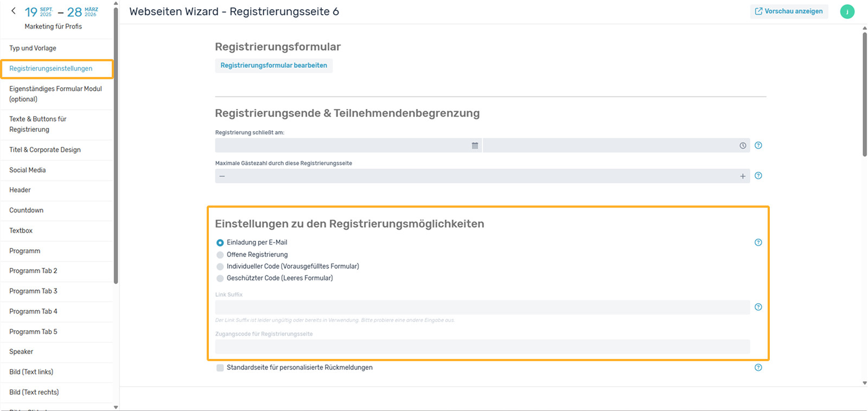Open the clock time picker icon
Screen dimensions: 868x411
tap(743, 145)
